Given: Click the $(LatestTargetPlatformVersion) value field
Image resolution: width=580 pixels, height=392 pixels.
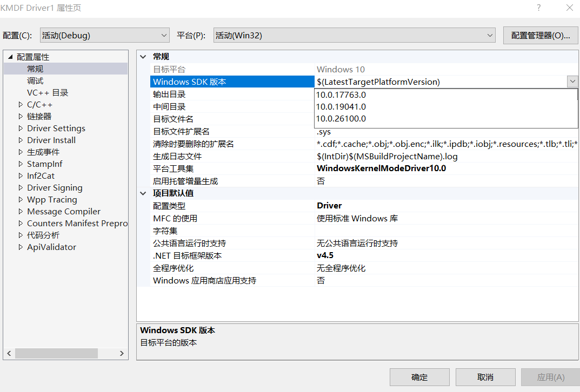Looking at the screenshot, I should [x=441, y=82].
